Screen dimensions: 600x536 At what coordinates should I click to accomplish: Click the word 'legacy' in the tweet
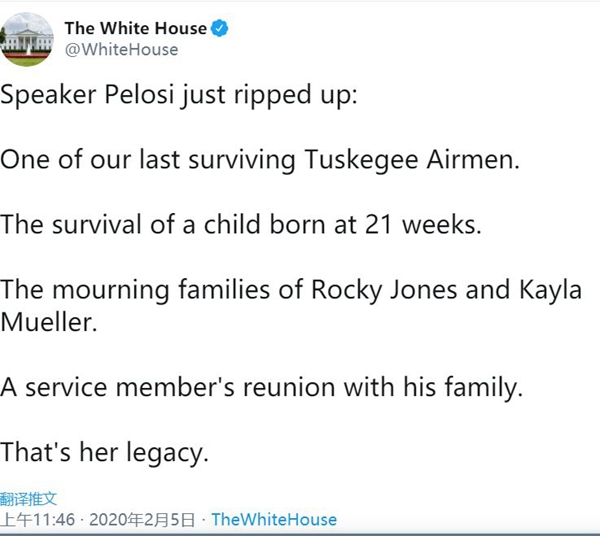(164, 452)
